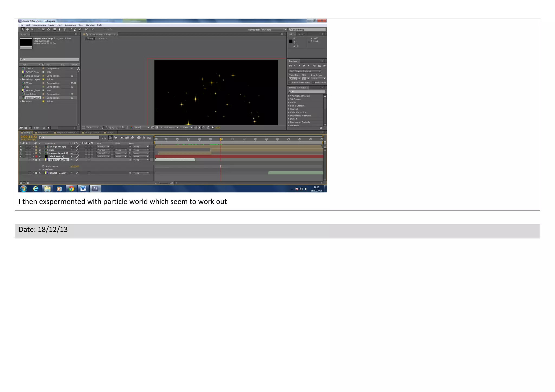555x392 pixels.
Task: Click the region of interest icon
Action: [x=153, y=127]
